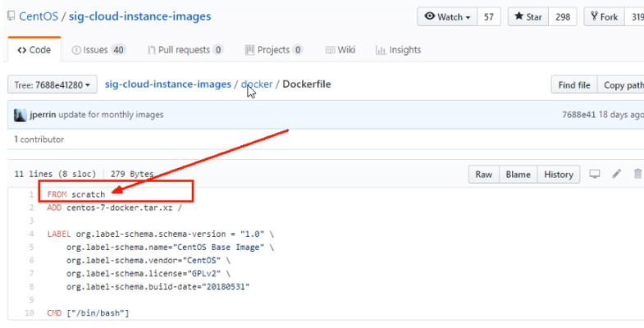
Task: Fork this repository
Action: [x=604, y=17]
